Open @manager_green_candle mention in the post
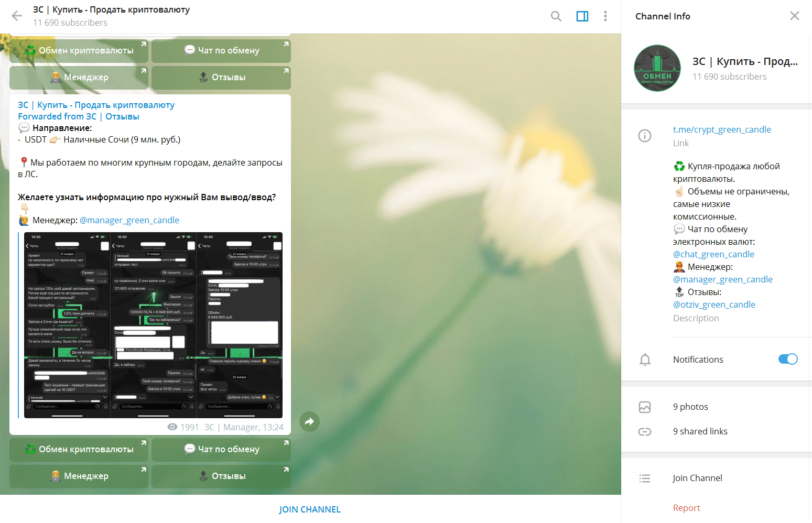812x523 pixels. click(129, 220)
